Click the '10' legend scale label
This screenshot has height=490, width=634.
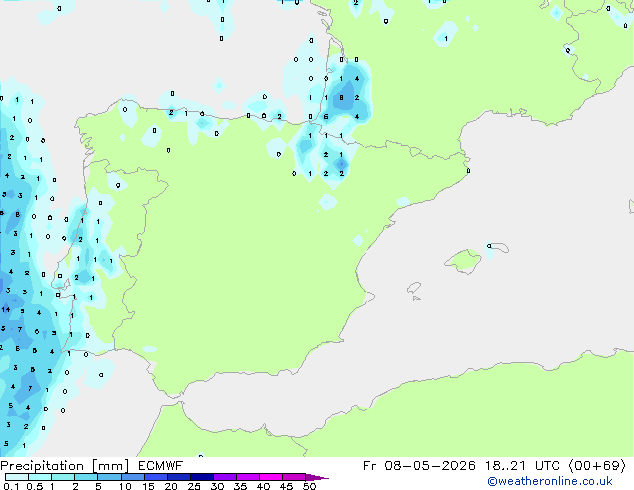(125, 486)
